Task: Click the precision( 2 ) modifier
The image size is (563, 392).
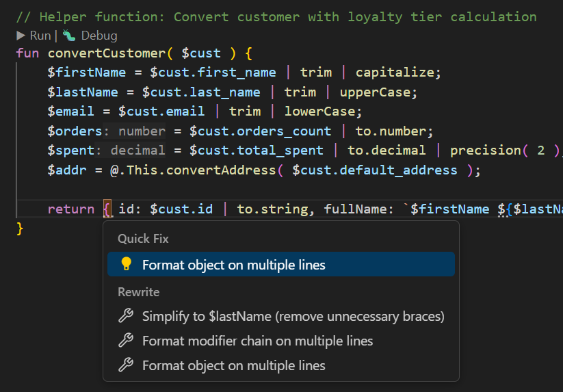Action: [505, 150]
